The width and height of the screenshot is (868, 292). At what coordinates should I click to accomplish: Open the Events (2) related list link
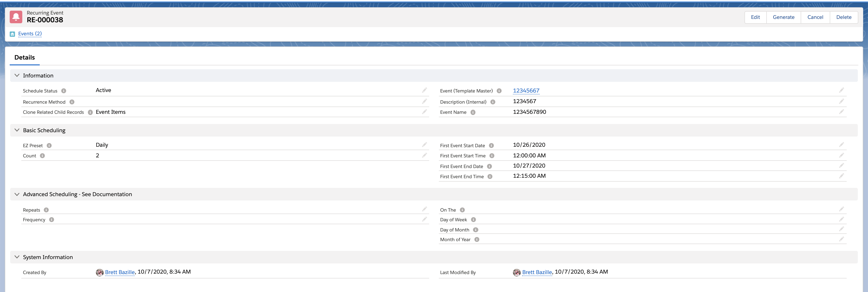[30, 34]
